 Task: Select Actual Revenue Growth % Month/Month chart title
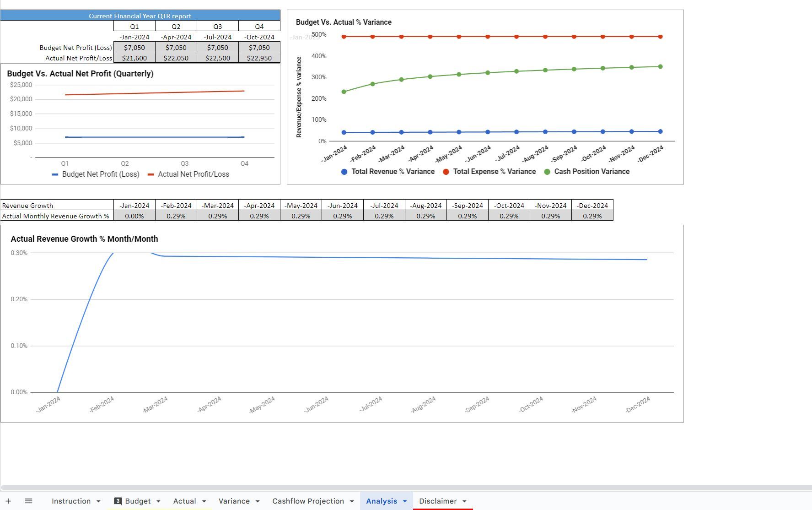(84, 239)
